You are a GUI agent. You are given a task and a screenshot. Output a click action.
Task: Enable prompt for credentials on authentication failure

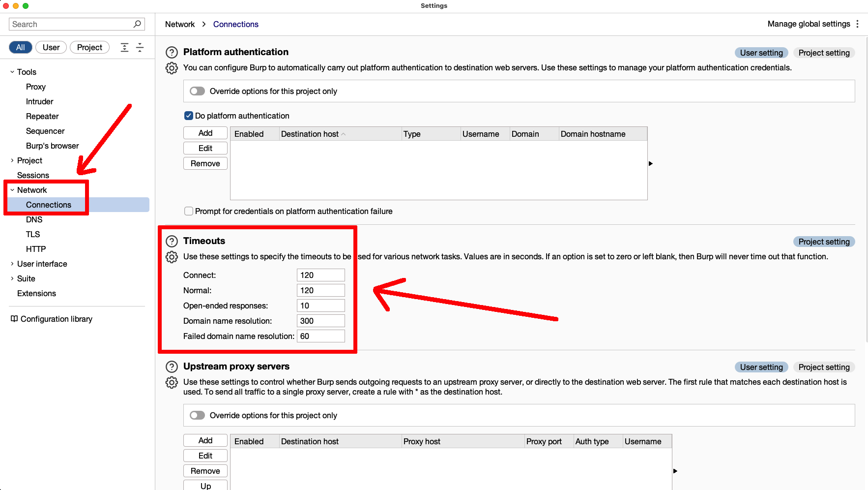click(x=189, y=211)
